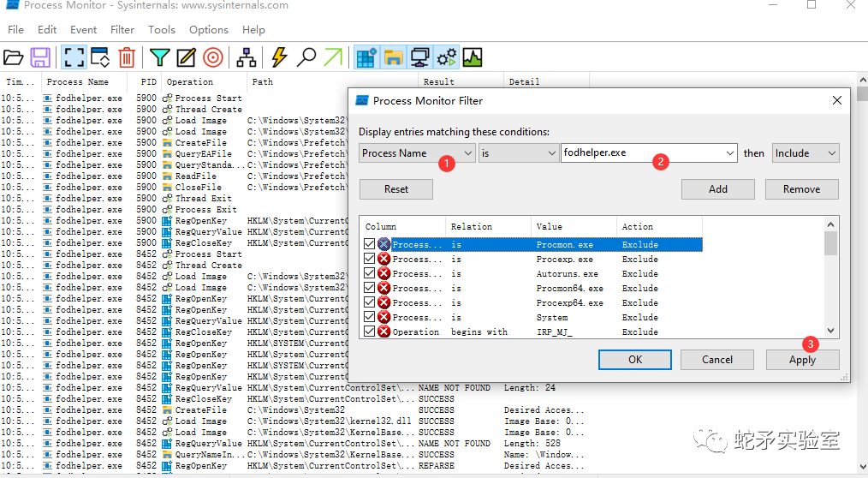Click main event list scroll-up arrow
This screenshot has width=868, height=478.
863,80
